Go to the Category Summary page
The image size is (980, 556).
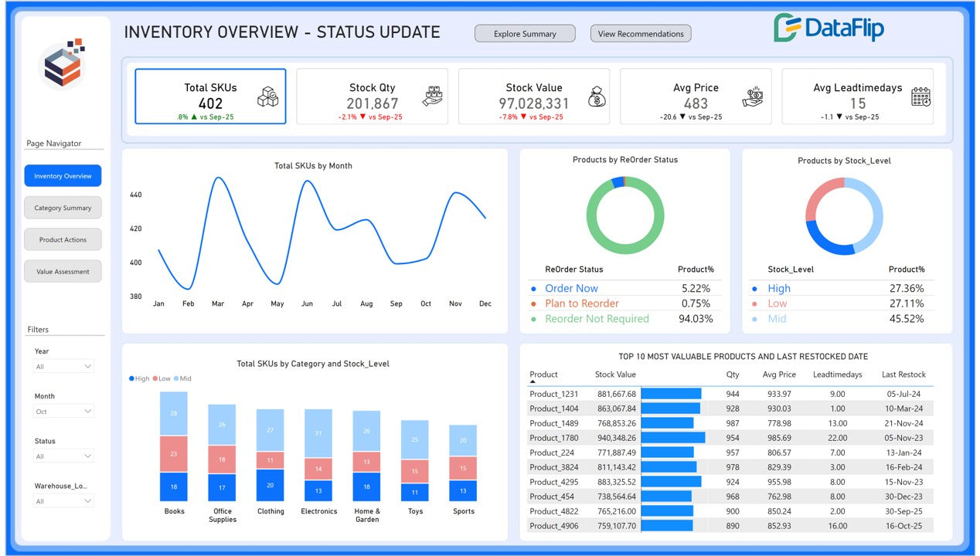pos(63,208)
